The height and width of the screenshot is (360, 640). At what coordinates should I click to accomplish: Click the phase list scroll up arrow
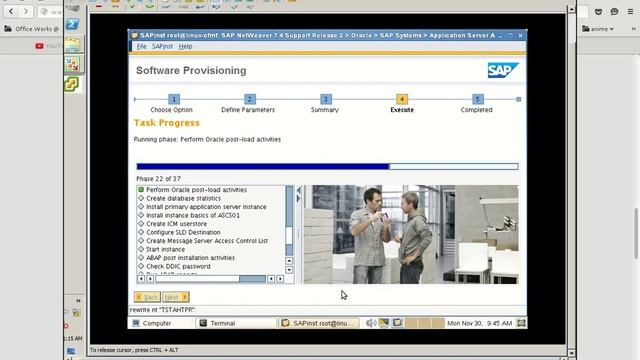click(289, 261)
